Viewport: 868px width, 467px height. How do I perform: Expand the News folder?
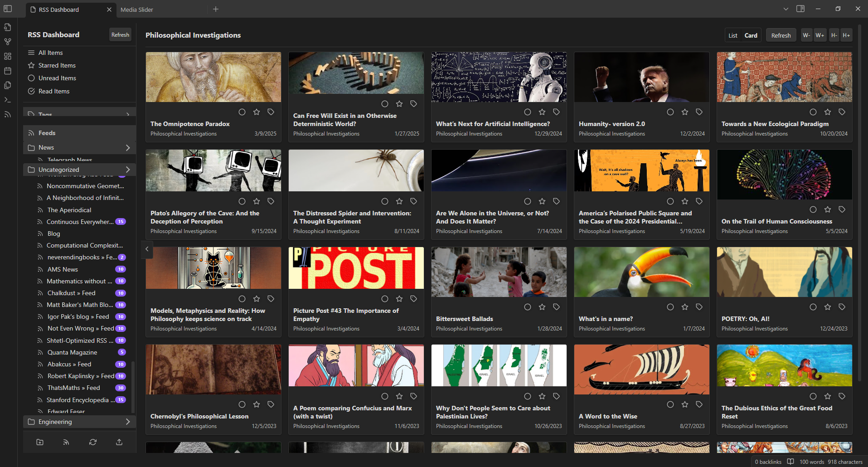(127, 148)
